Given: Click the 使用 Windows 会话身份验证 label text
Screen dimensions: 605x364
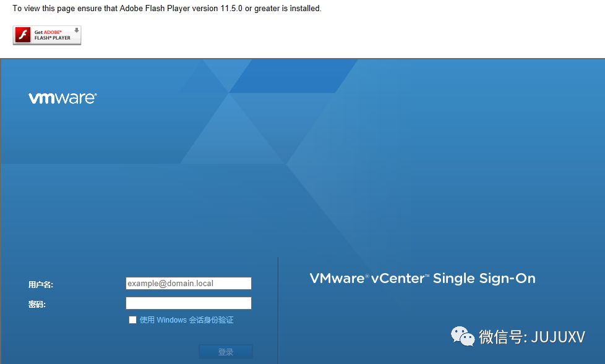Looking at the screenshot, I should (186, 320).
